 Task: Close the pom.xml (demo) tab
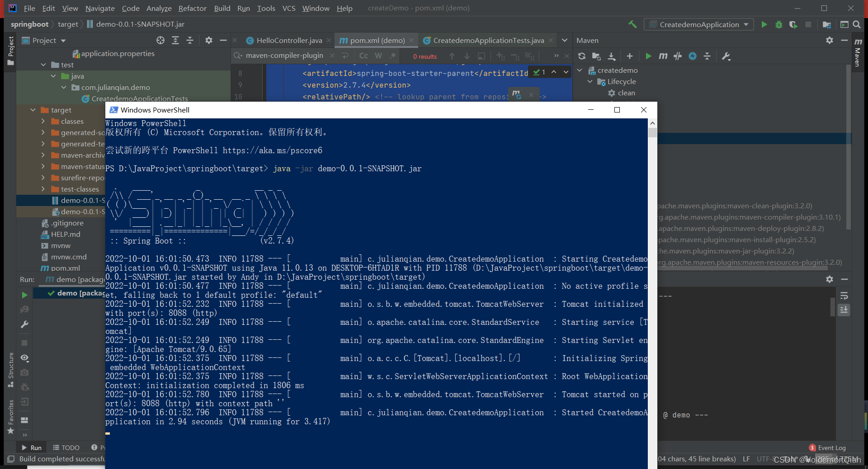(411, 40)
